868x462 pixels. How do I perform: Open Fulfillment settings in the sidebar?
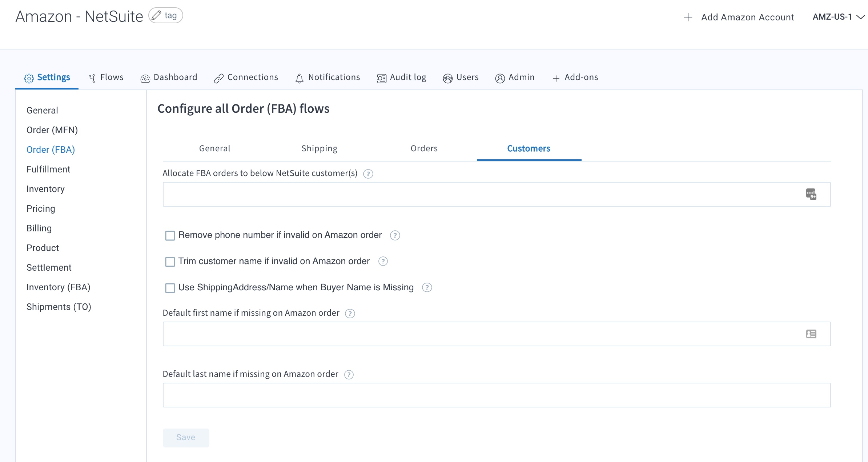[x=48, y=169]
